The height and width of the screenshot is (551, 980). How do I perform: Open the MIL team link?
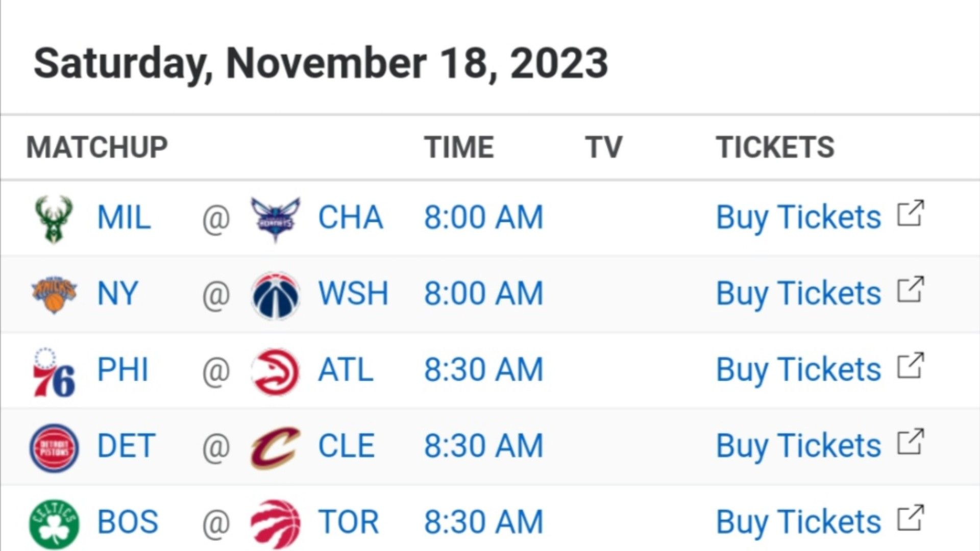point(124,217)
